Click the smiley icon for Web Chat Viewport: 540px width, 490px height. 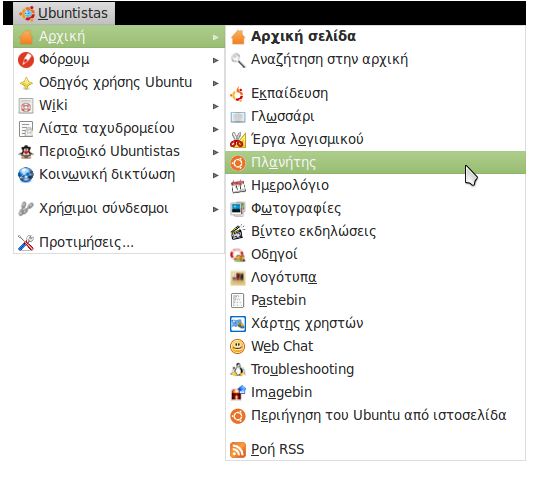coord(238,346)
